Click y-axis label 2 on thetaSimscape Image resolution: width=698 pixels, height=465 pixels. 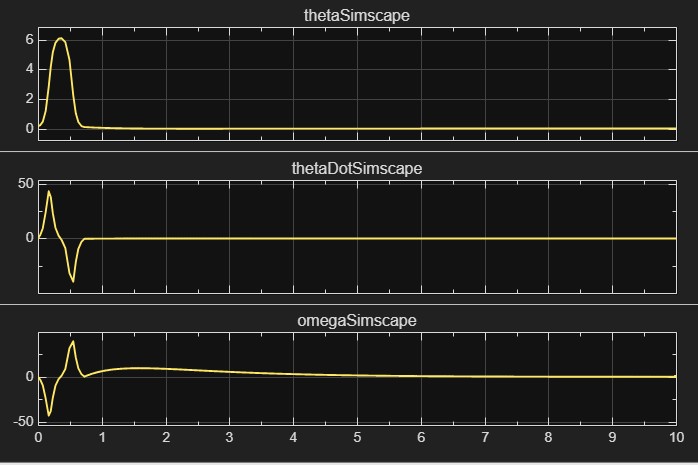(29, 99)
